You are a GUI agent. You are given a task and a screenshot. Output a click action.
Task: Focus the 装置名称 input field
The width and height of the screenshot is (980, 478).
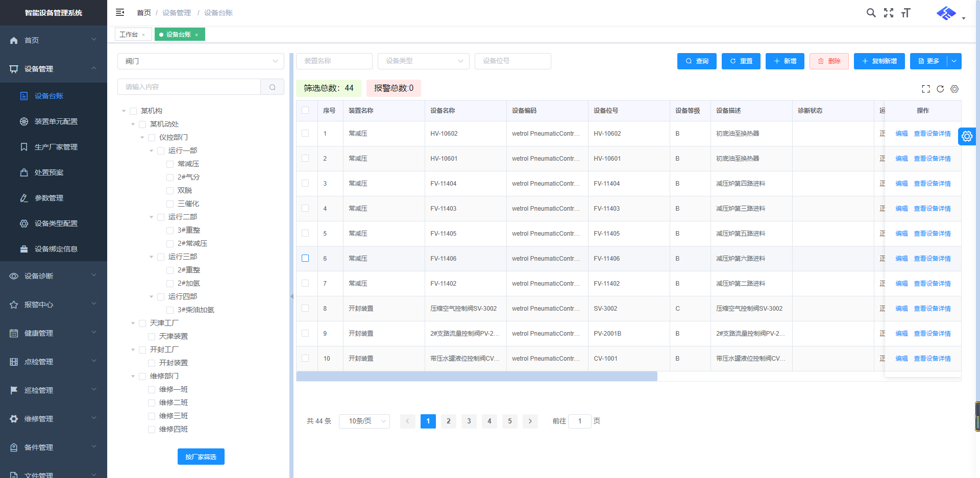coord(334,61)
